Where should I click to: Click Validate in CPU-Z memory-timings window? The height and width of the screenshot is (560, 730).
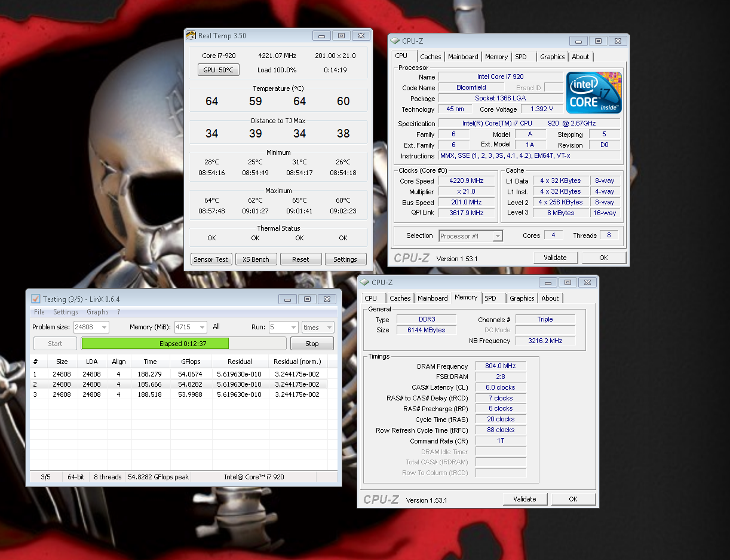click(x=525, y=499)
